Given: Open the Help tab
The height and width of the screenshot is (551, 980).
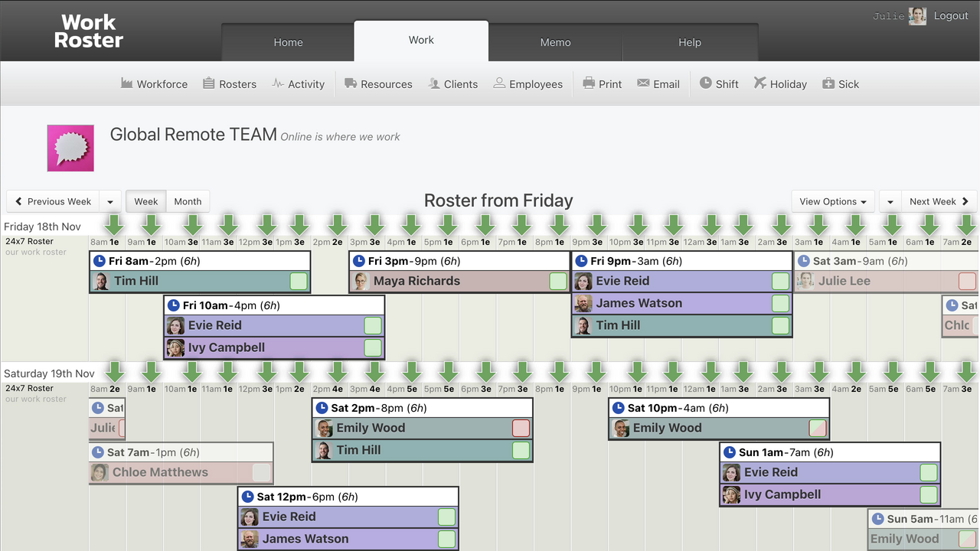Looking at the screenshot, I should point(689,42).
